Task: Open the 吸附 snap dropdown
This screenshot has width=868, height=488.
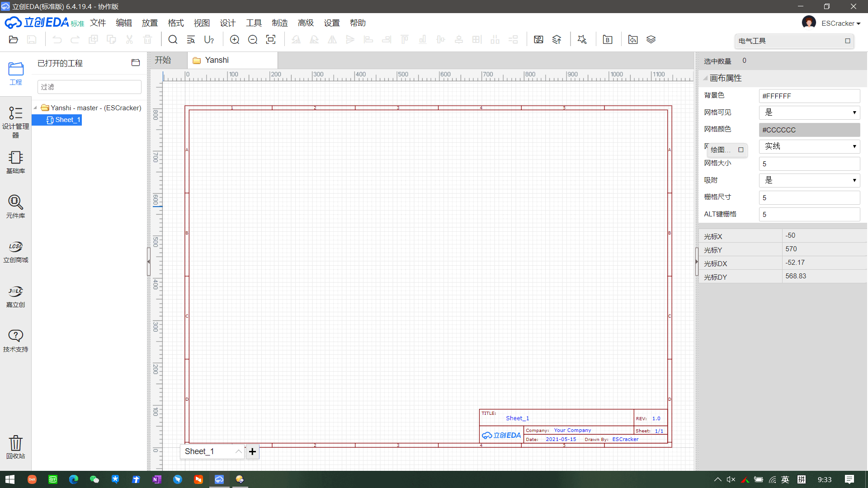Action: tap(809, 180)
